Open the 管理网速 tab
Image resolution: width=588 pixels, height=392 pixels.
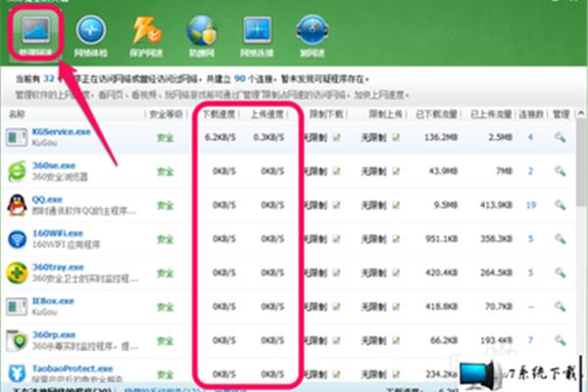pos(36,34)
